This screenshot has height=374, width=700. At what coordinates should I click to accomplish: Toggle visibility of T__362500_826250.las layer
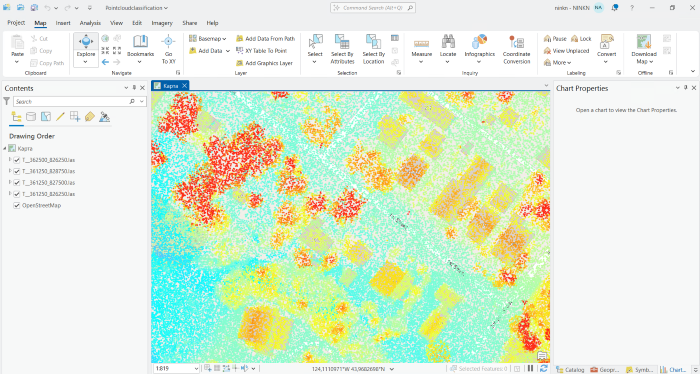click(x=17, y=160)
